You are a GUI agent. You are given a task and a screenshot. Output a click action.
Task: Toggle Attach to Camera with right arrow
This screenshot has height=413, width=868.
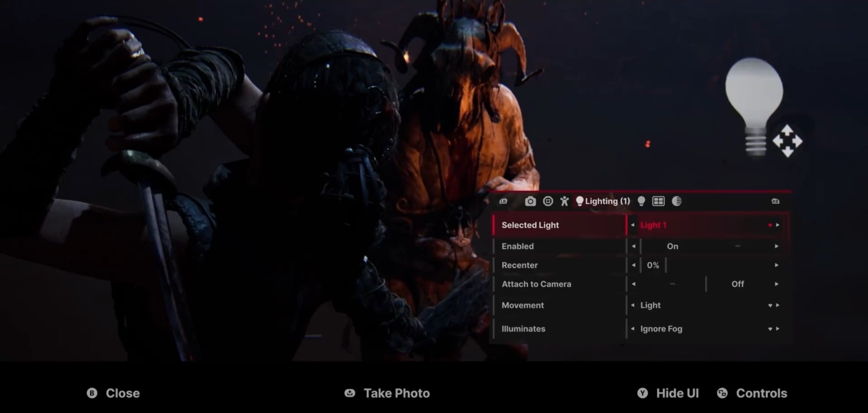tap(777, 284)
